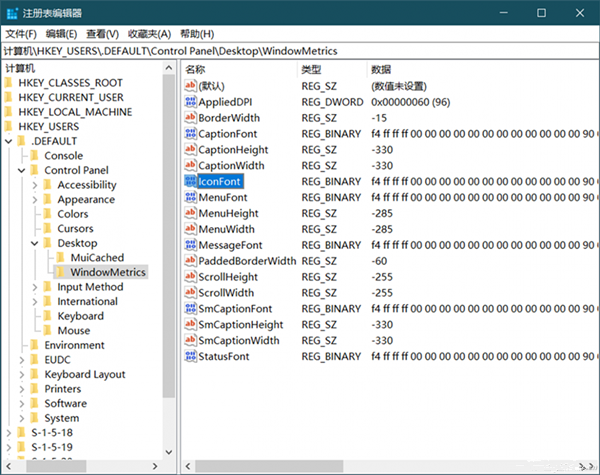The image size is (600, 475).
Task: Open the 文件(F) menu
Action: (x=21, y=33)
